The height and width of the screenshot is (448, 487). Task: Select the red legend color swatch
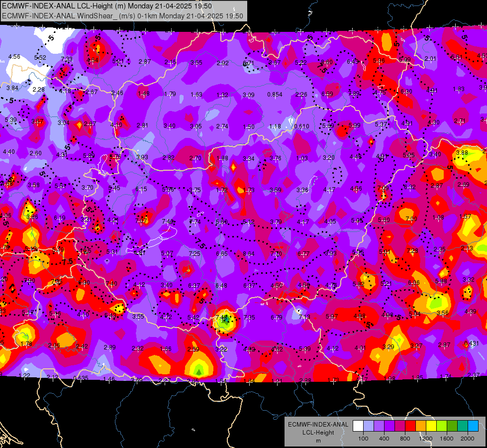tap(410, 426)
